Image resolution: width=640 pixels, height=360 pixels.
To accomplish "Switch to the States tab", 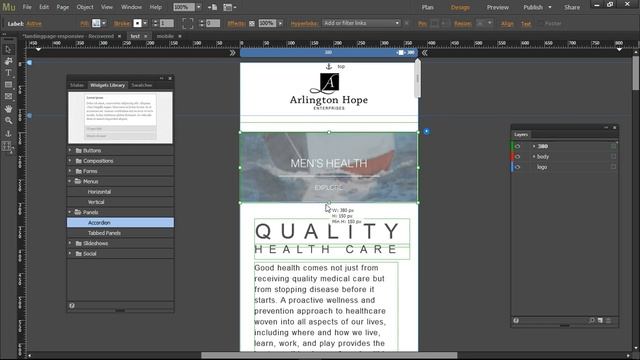I will pos(77,85).
